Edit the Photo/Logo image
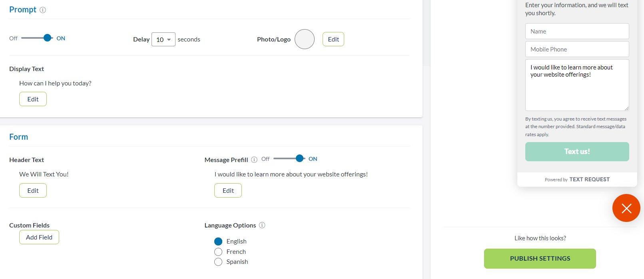Screen dimensions: 644x279 pyautogui.click(x=333, y=39)
